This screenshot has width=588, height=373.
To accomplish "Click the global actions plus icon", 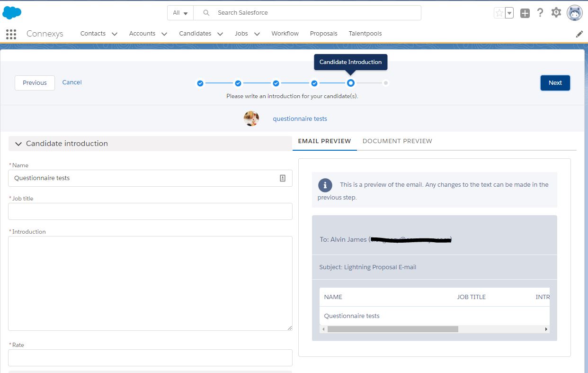I will (525, 13).
